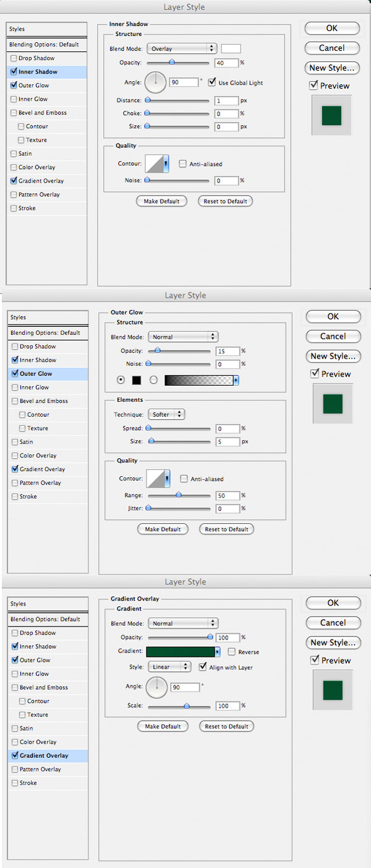The width and height of the screenshot is (371, 868).
Task: Click the Outer Glow Opacity field showing 15
Action: [x=228, y=350]
